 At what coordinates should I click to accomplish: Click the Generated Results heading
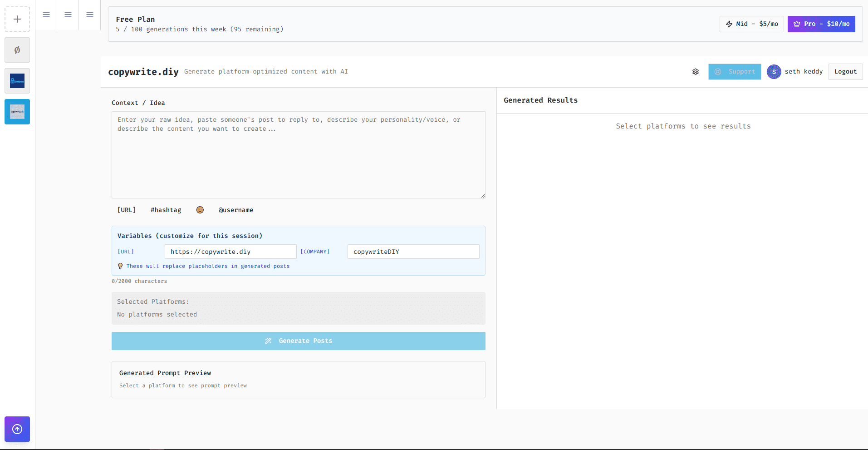click(540, 100)
